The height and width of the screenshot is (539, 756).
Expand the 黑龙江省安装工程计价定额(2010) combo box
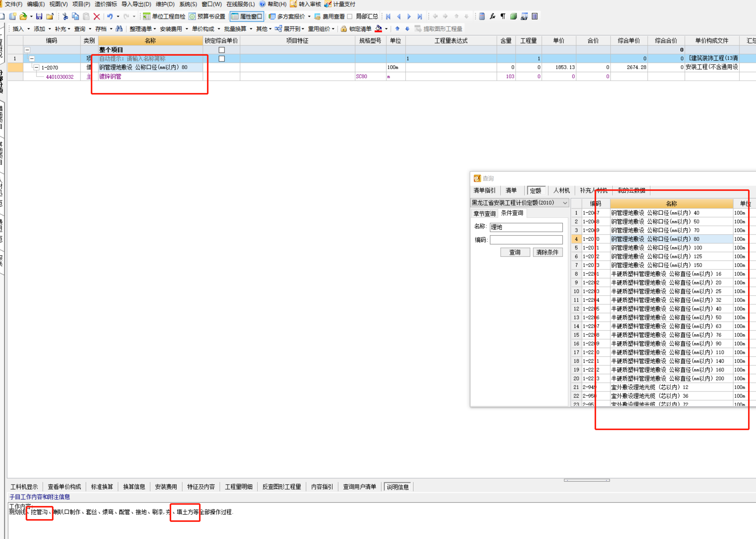point(565,203)
